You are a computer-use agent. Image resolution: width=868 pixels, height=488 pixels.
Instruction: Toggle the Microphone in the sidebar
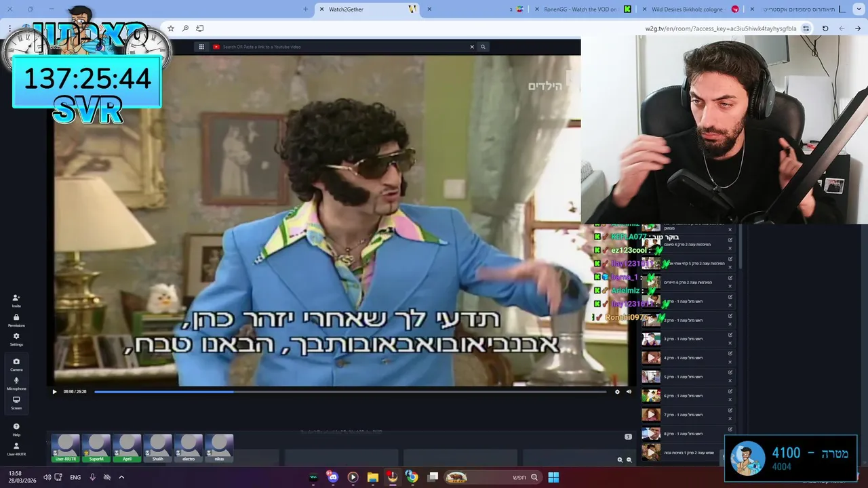(16, 383)
